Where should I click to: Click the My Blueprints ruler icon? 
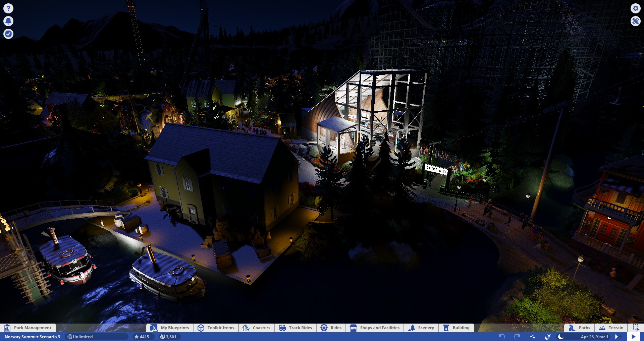coord(154,328)
